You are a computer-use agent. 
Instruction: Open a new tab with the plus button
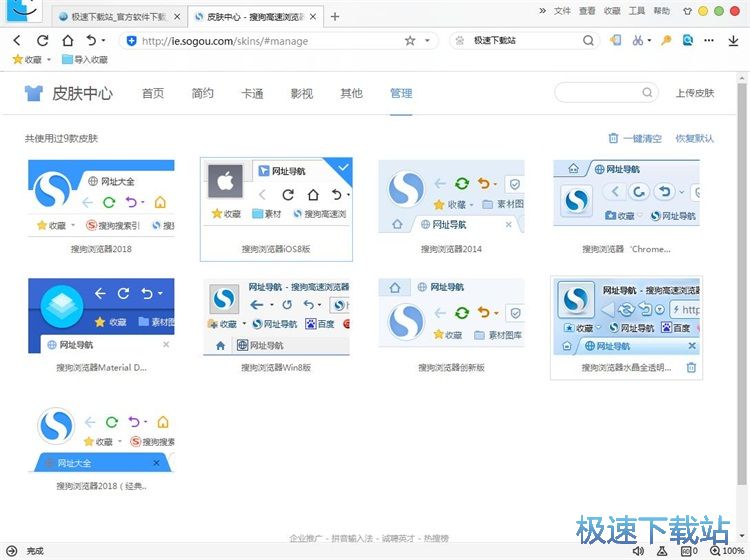pyautogui.click(x=335, y=17)
